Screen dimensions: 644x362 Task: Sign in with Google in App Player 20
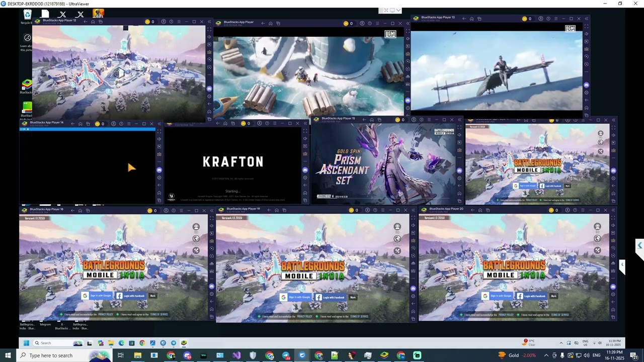498,296
